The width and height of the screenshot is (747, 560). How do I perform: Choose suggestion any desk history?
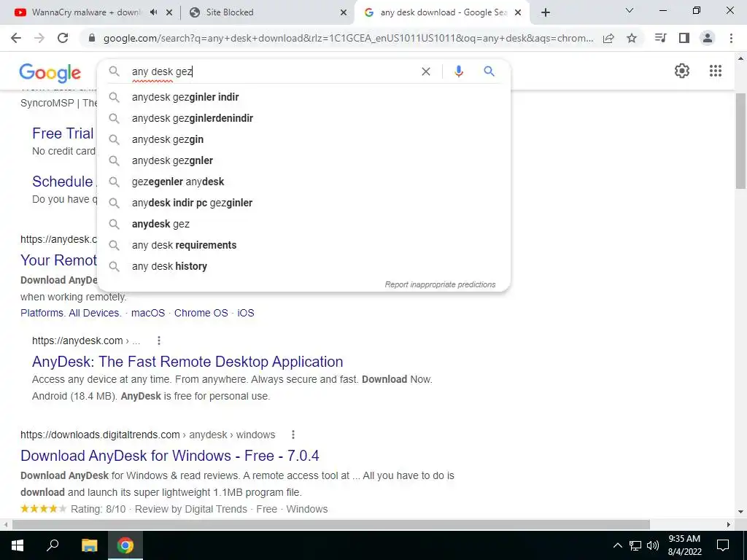click(304, 266)
